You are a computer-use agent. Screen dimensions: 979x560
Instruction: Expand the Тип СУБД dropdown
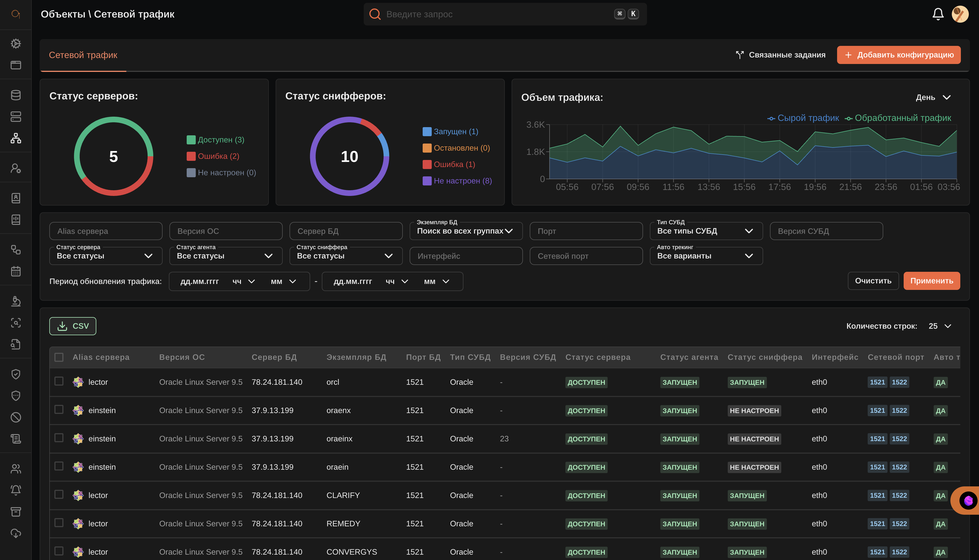click(x=706, y=231)
